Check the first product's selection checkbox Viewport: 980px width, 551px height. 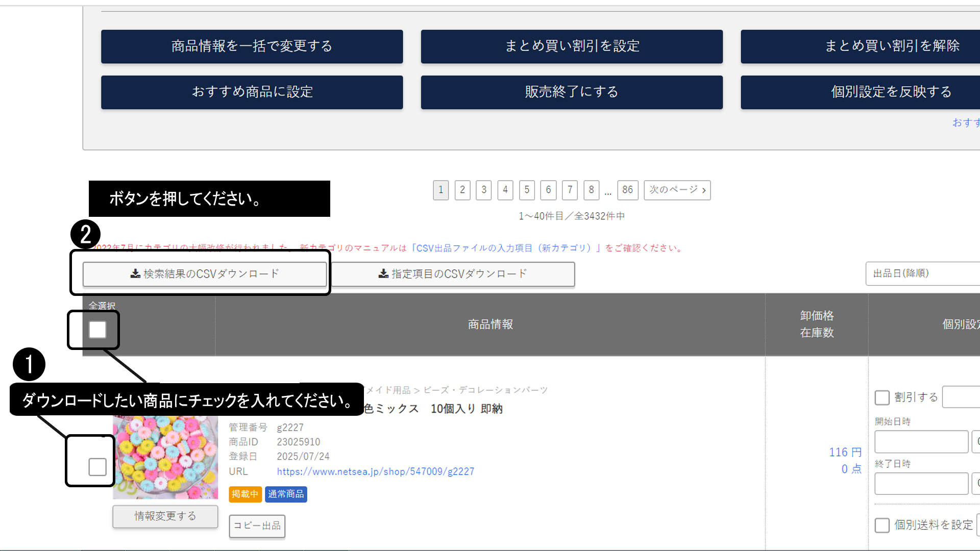(97, 466)
